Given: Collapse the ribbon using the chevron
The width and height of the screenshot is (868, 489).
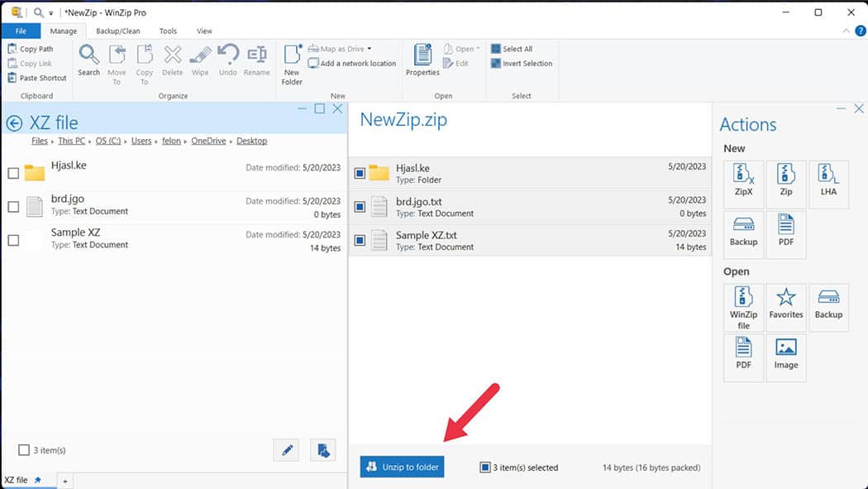Looking at the screenshot, I should [846, 31].
